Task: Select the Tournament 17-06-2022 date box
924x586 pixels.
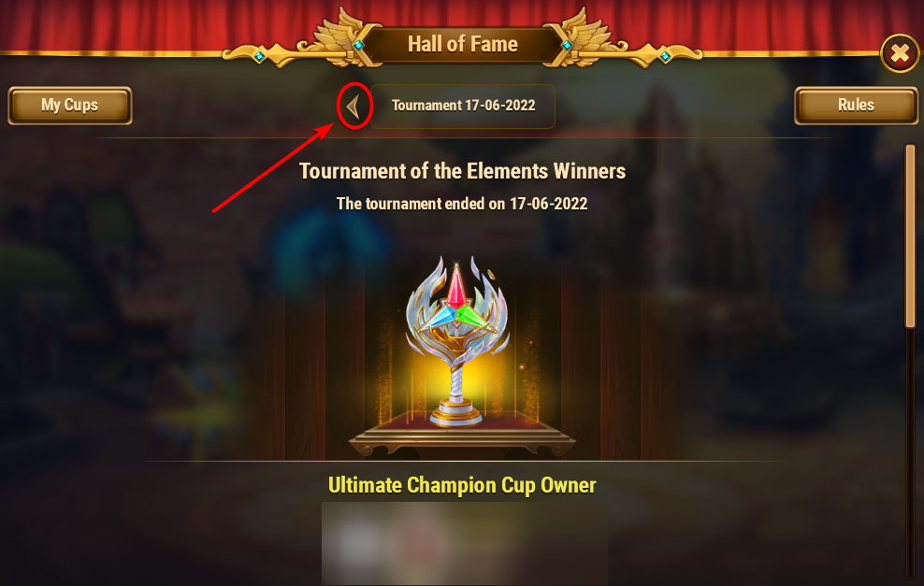Action: (463, 106)
